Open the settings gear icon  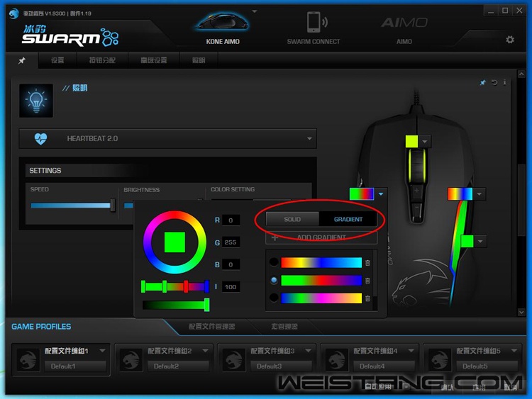click(509, 40)
